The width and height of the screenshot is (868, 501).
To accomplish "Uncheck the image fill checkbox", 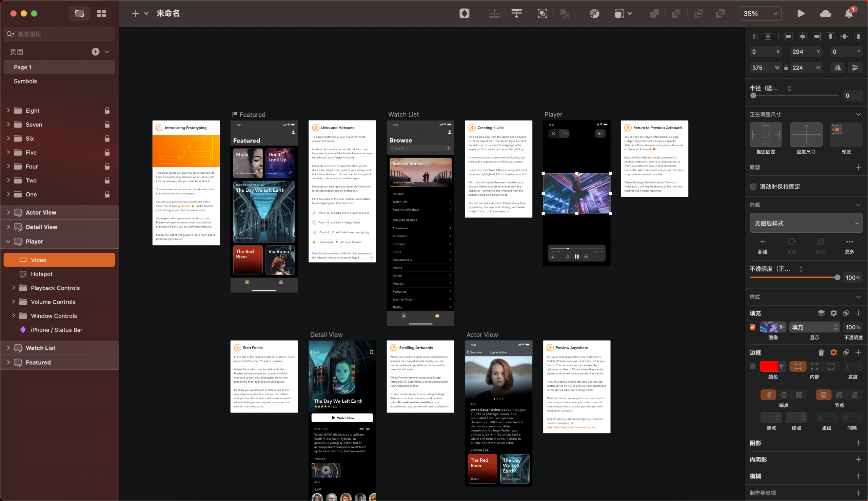I will pyautogui.click(x=752, y=327).
